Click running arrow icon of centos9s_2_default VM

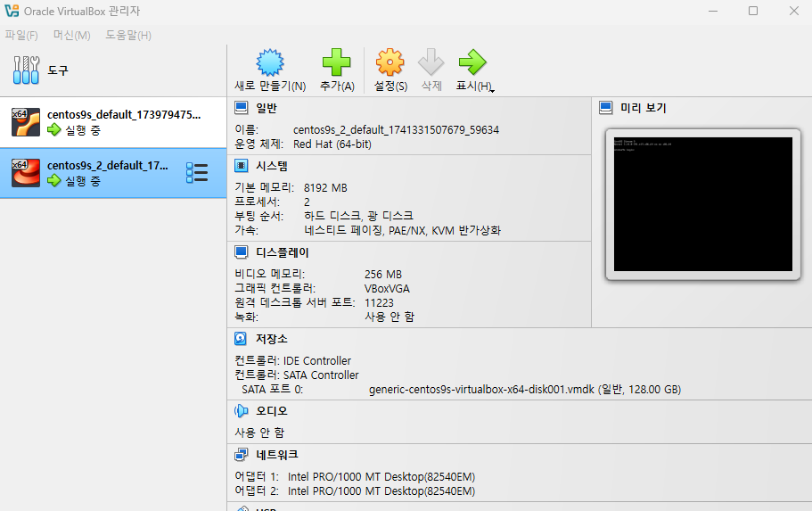pos(53,180)
